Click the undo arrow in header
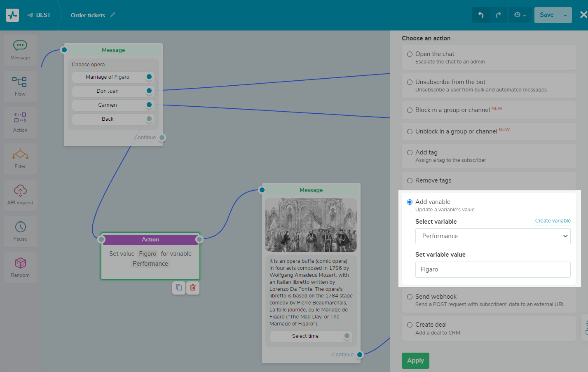Image resolution: width=588 pixels, height=372 pixels. pyautogui.click(x=481, y=15)
